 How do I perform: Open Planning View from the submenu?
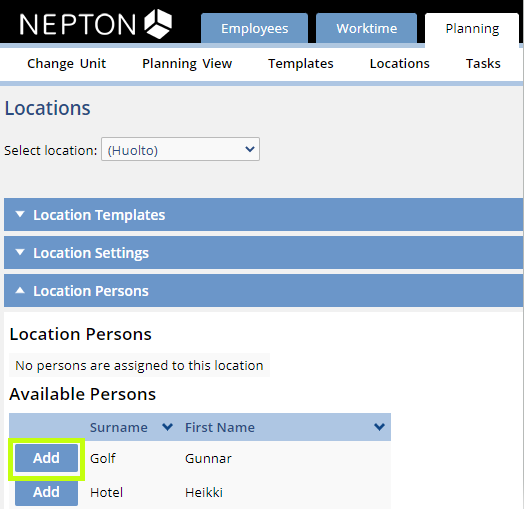187,63
